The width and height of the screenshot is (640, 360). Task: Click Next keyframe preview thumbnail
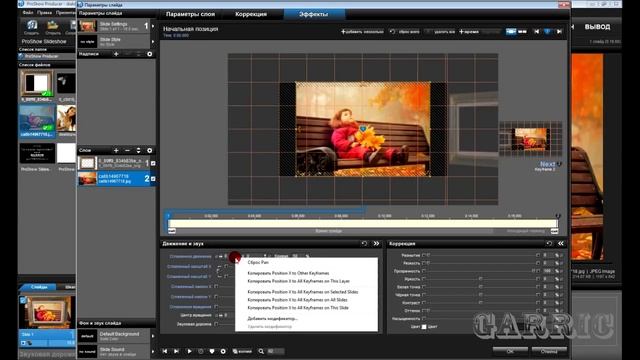pyautogui.click(x=531, y=139)
